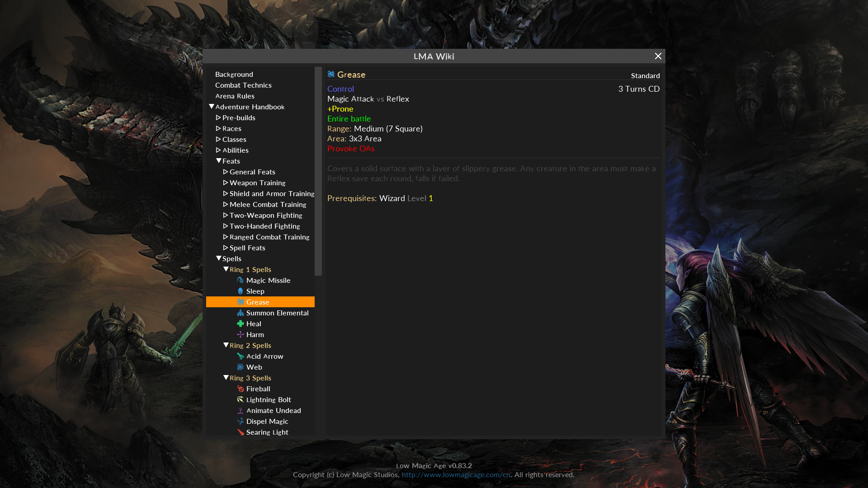Viewport: 868px width, 488px height.
Task: Click the Sleep spell icon
Action: (240, 291)
